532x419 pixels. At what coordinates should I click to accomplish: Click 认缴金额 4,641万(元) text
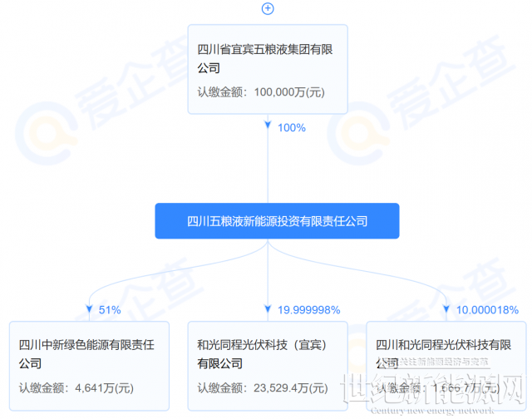pos(76,387)
